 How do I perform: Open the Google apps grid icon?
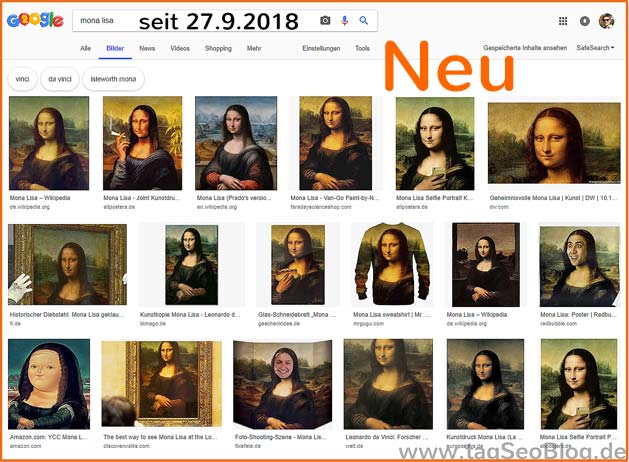pyautogui.click(x=563, y=21)
